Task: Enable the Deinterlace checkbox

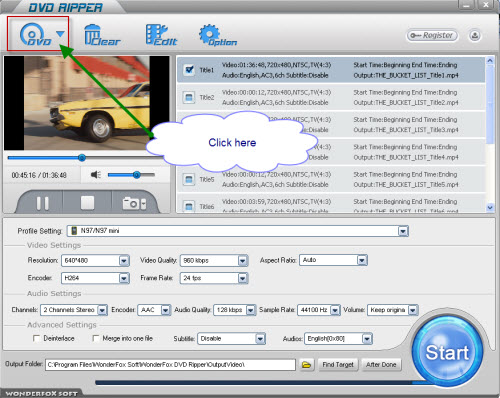Action: (37, 338)
